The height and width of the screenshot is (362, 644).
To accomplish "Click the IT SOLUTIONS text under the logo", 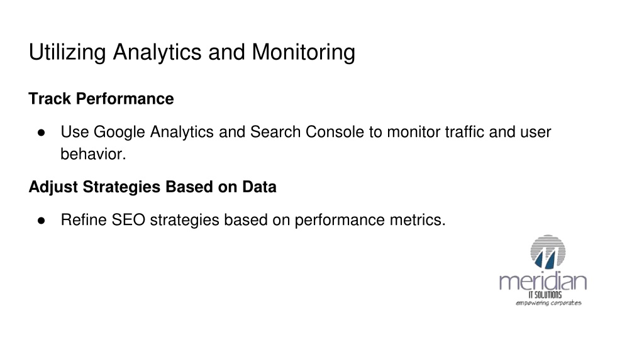I will click(545, 295).
